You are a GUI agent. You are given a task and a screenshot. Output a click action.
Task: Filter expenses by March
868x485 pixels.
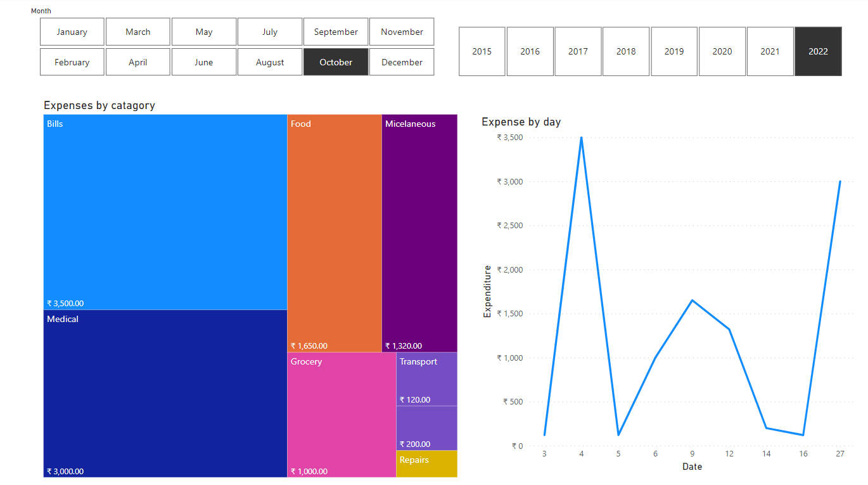[137, 31]
